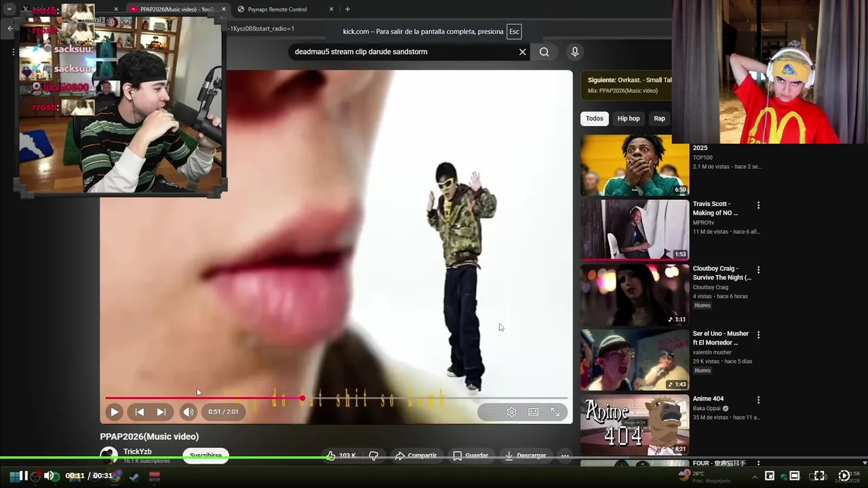Click the Descargar download button
This screenshot has width=868, height=488.
click(x=526, y=455)
